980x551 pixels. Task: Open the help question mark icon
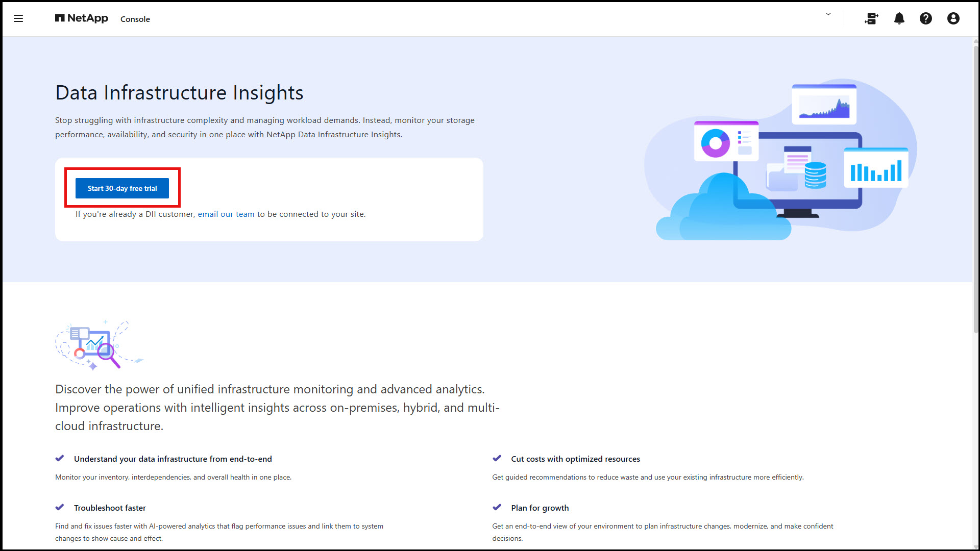tap(926, 19)
